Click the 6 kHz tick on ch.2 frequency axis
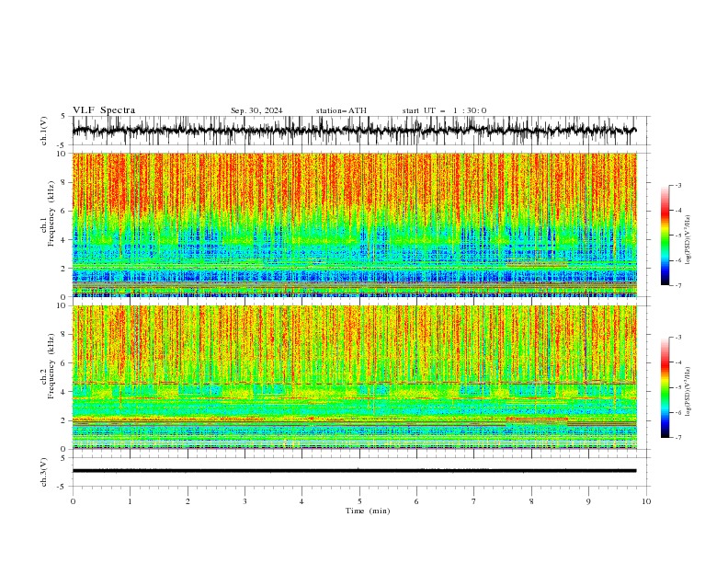 (63, 363)
